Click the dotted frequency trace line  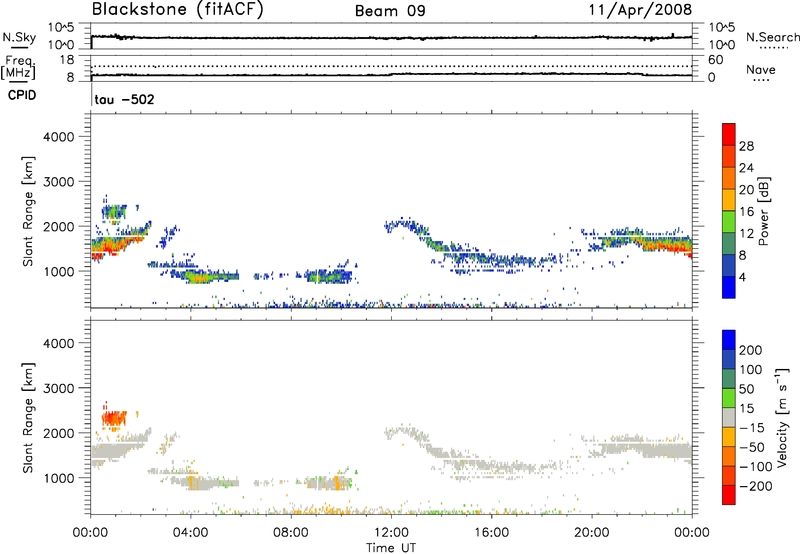coord(392,66)
